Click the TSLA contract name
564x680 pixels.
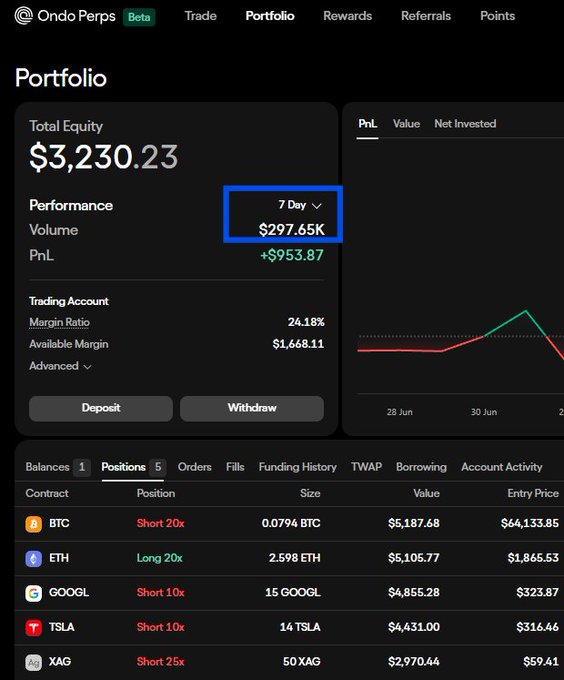point(62,628)
